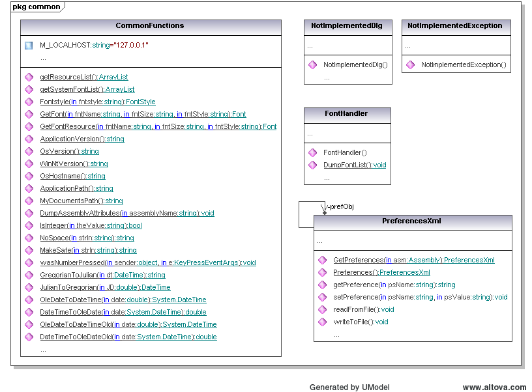Click the diamond icon beside writeToFile
Screen dimensions: 532x392
[x=322, y=322]
